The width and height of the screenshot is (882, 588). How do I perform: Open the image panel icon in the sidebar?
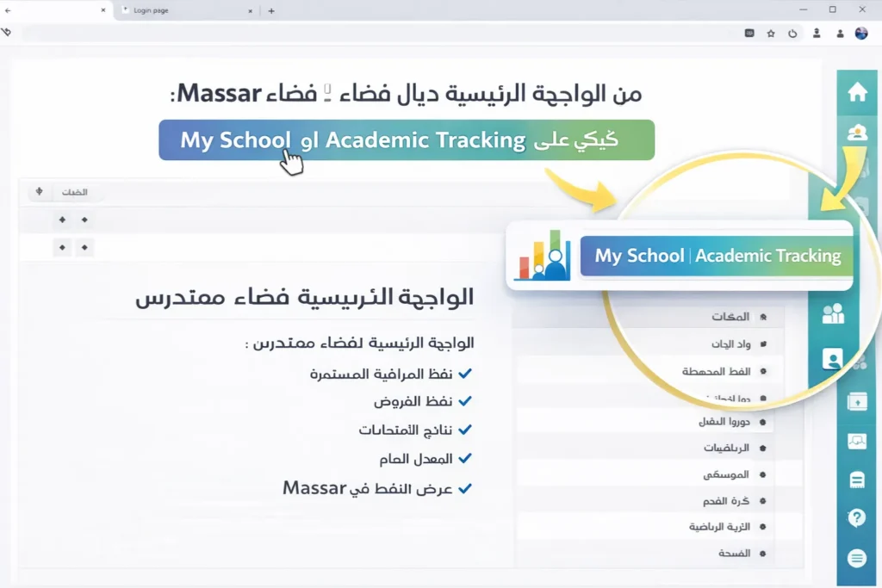(857, 442)
